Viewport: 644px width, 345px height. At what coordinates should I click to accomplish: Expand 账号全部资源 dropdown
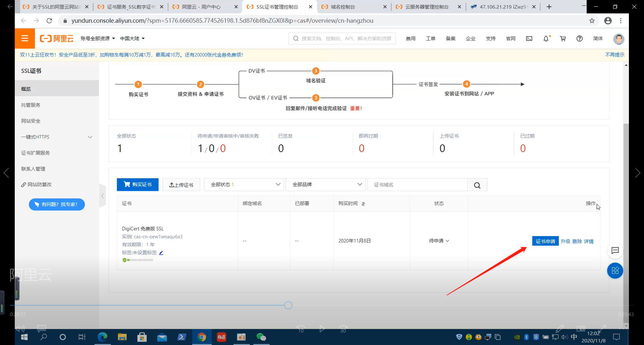coord(98,39)
